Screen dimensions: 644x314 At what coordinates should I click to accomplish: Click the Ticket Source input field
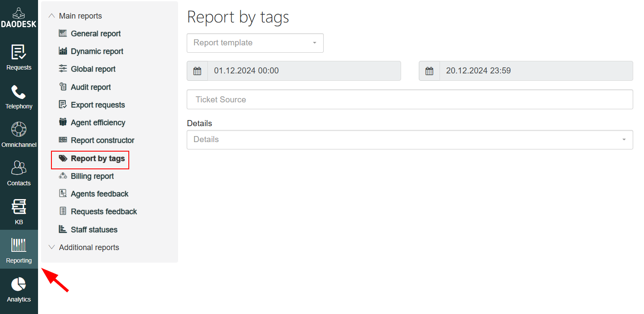[x=409, y=99]
